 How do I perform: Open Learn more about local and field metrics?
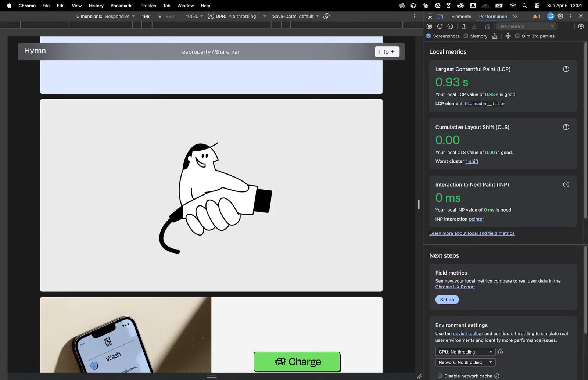pos(472,233)
